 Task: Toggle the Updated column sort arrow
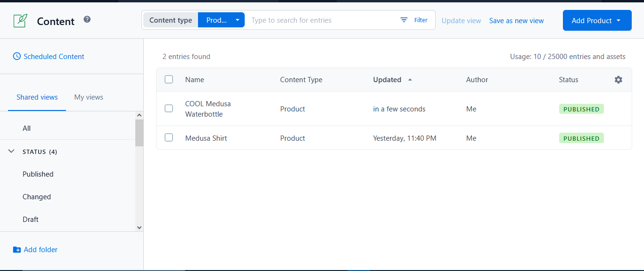(x=410, y=80)
